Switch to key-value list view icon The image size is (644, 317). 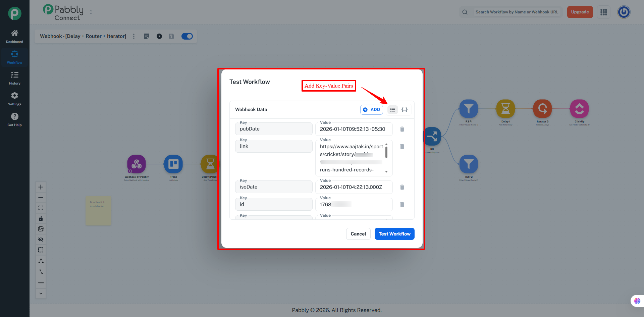[x=392, y=110]
